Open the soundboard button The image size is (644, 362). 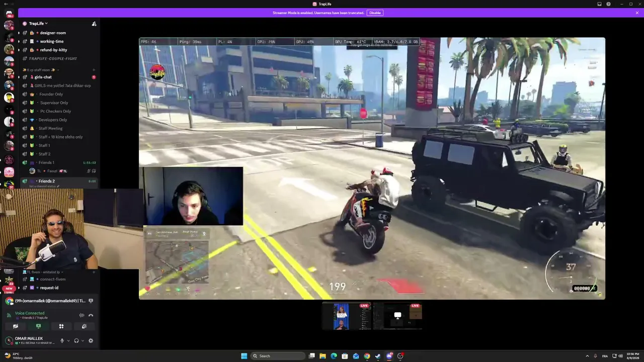tap(84, 326)
